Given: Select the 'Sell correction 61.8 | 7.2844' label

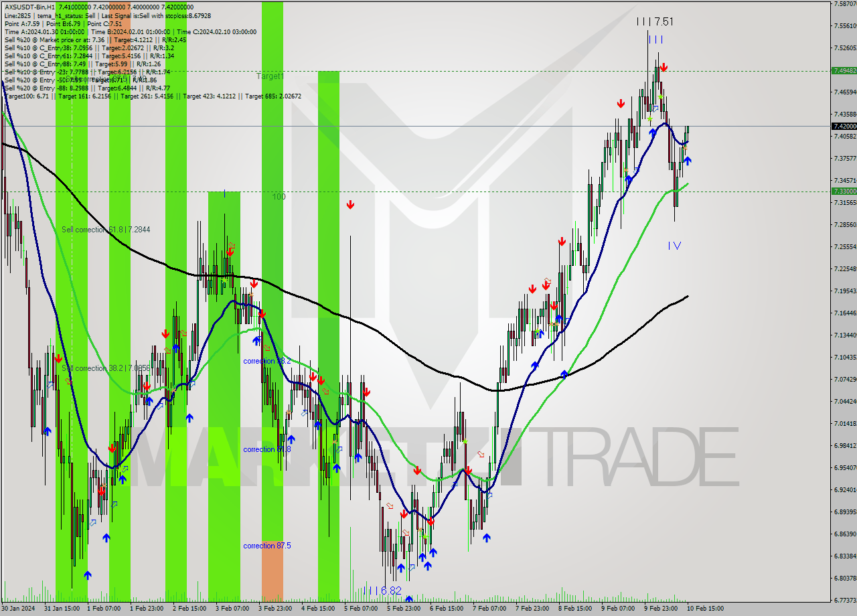Looking at the screenshot, I should click(106, 230).
